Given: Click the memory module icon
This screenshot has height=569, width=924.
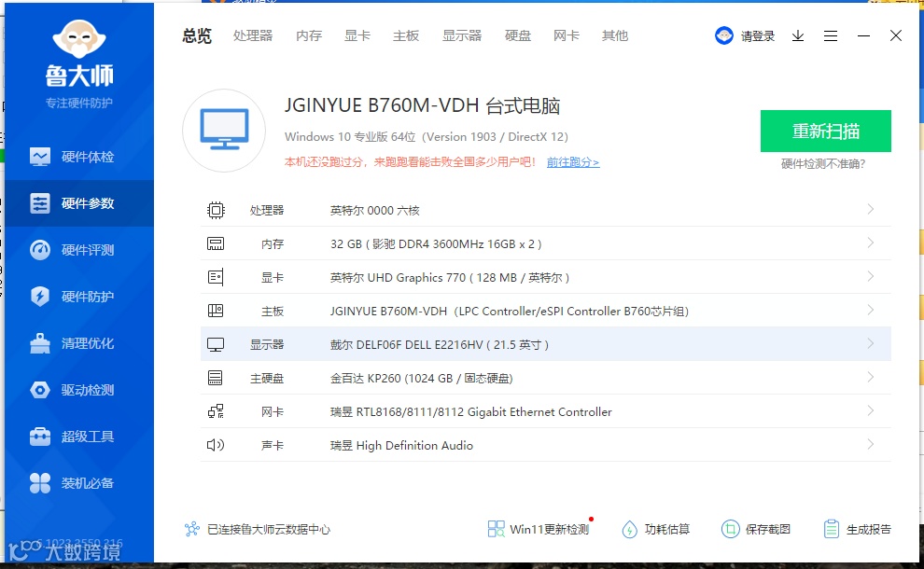Looking at the screenshot, I should coord(216,243).
